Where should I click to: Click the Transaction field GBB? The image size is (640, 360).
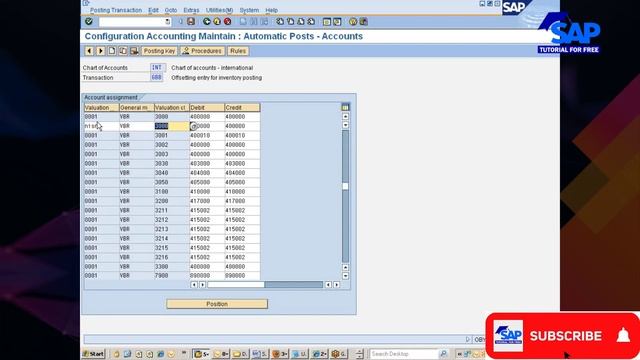pos(157,77)
